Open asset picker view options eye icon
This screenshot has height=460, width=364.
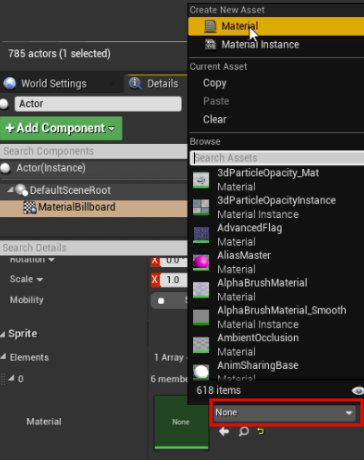point(358,391)
